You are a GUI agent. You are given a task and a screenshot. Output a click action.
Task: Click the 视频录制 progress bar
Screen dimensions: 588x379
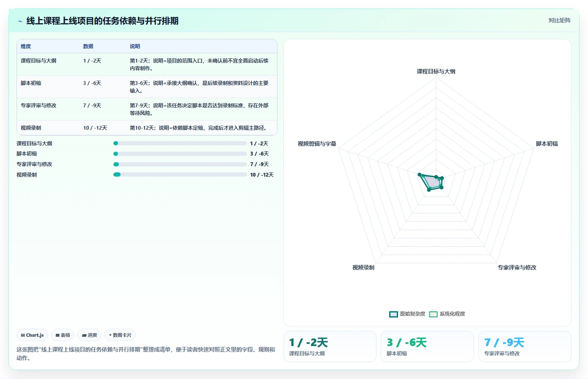(180, 175)
